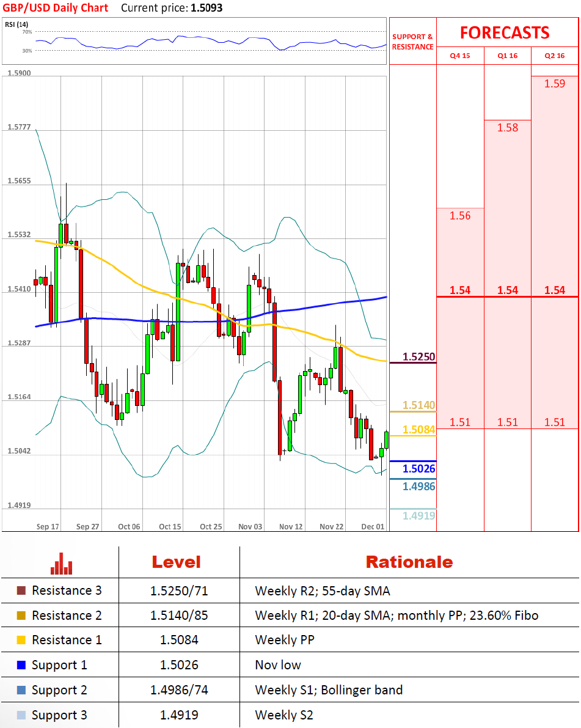Screen dimensions: 581x728
Task: Click the Oct 15 date axis label
Action: point(170,526)
